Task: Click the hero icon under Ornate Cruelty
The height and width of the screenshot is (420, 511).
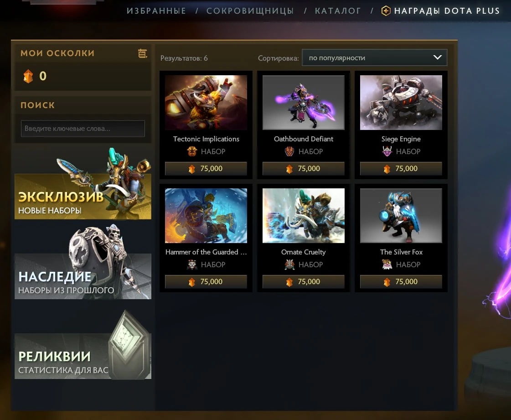Action: [289, 264]
